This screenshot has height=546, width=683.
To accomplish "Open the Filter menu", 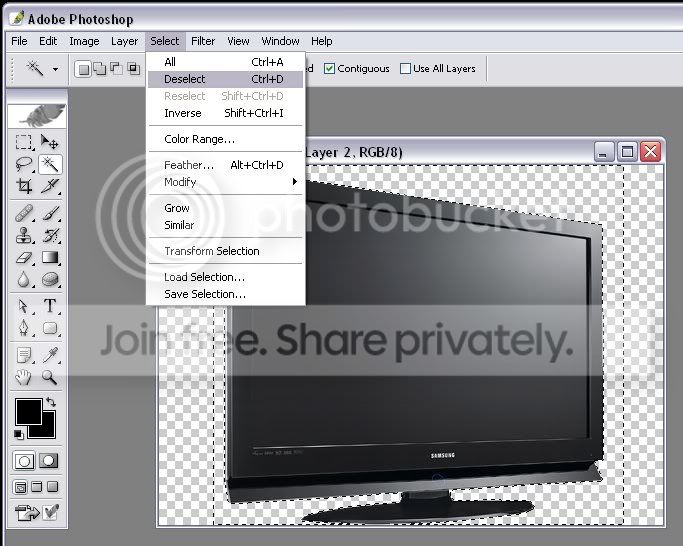I will (203, 41).
